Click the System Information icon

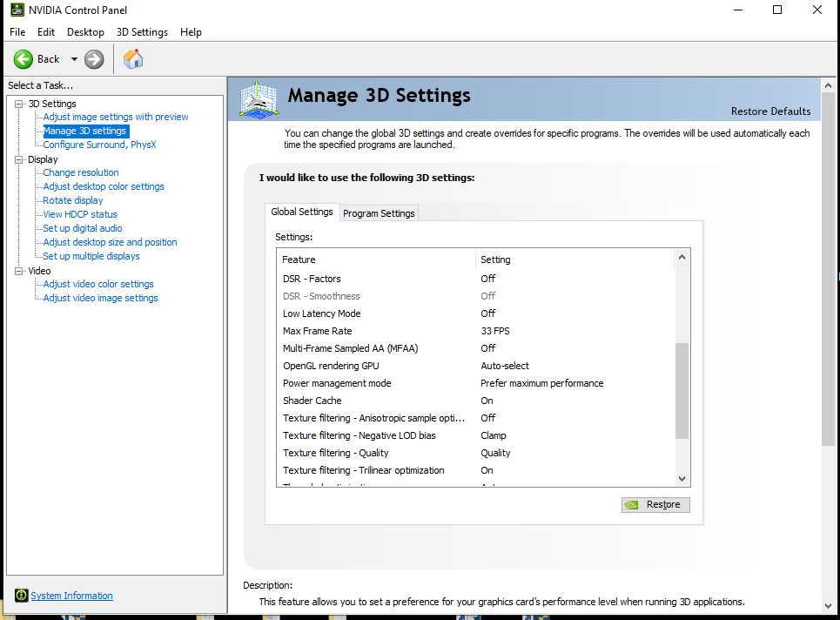click(x=22, y=596)
